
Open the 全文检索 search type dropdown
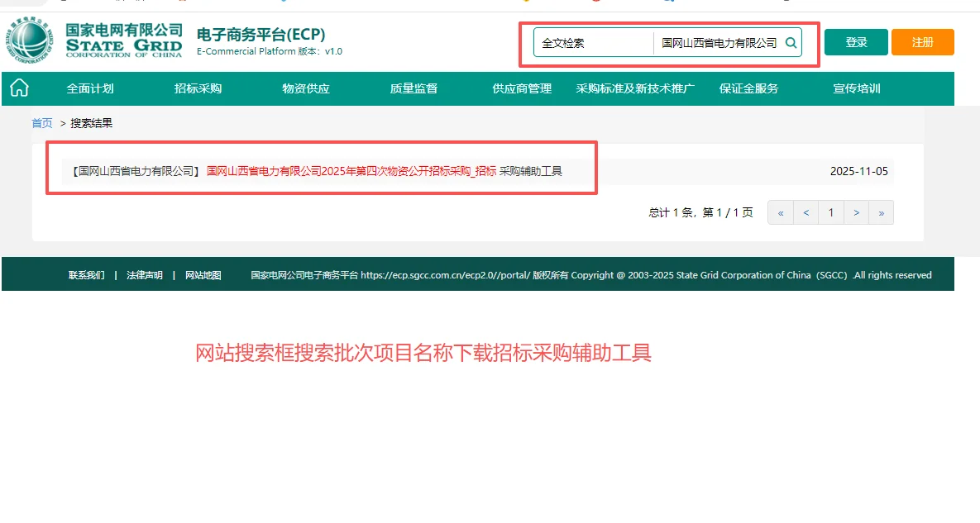coord(593,42)
